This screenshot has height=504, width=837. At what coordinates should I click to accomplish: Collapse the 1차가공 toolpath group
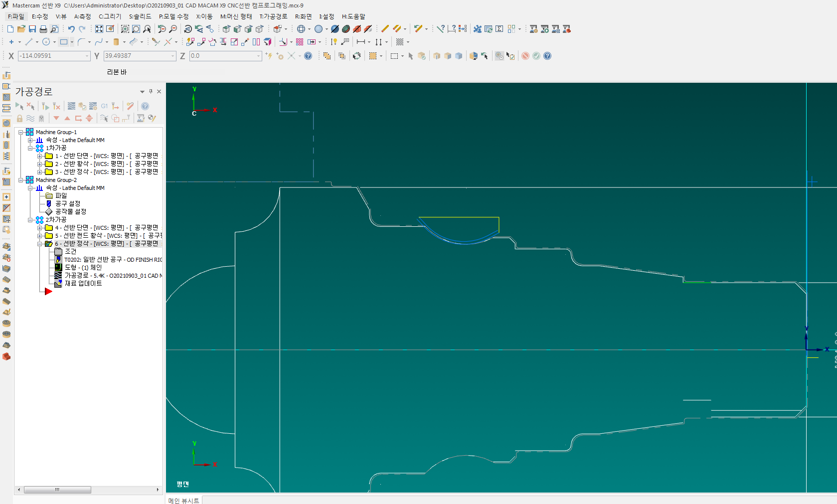pos(30,148)
